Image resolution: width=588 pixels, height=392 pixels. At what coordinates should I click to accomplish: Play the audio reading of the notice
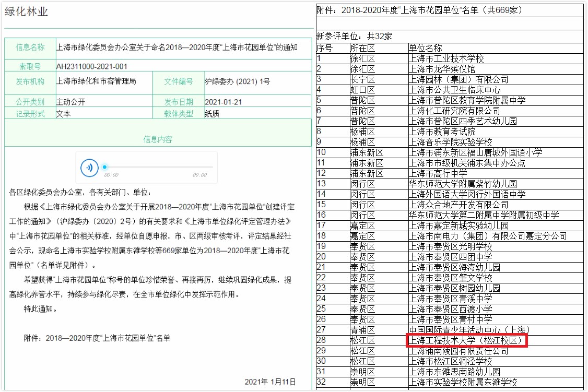[x=89, y=168]
